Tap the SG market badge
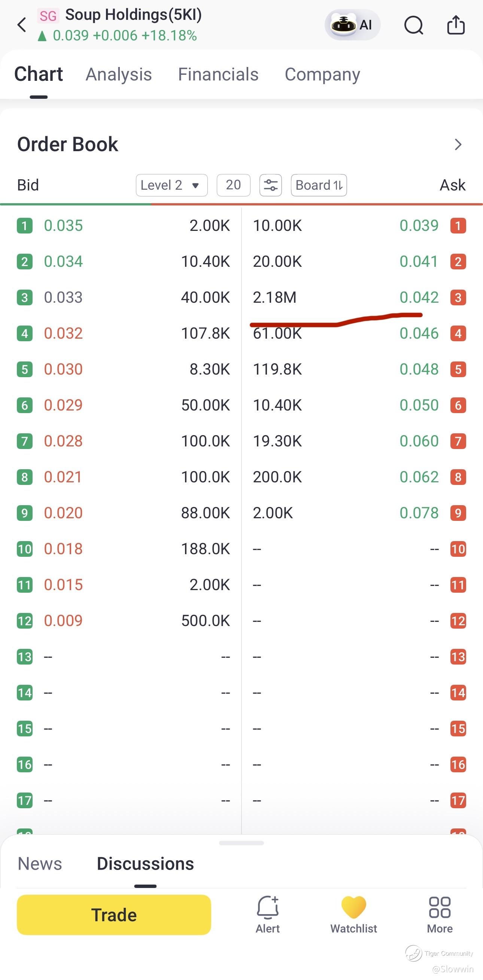The height and width of the screenshot is (980, 483). [48, 16]
